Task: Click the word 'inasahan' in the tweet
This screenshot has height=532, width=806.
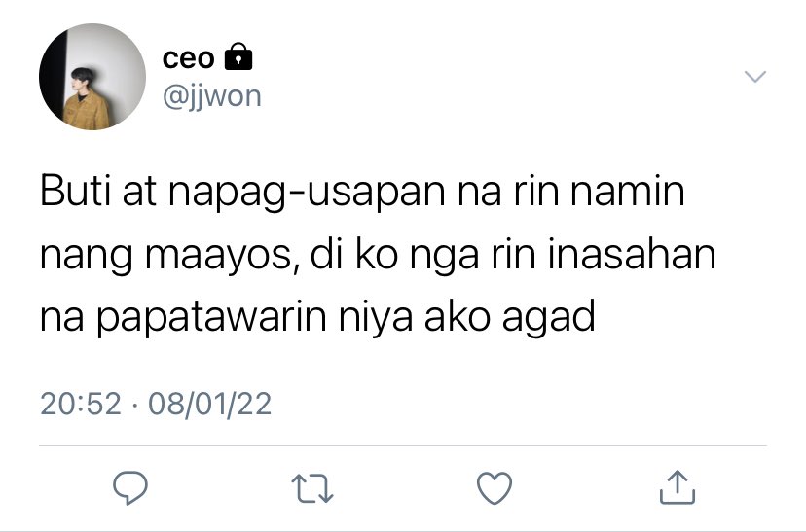Action: (x=632, y=254)
